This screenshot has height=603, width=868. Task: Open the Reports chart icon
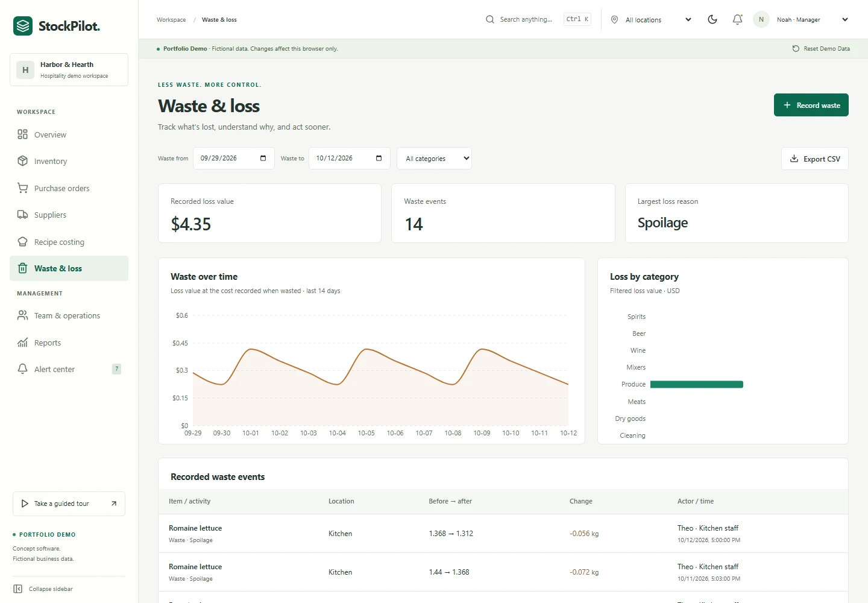click(22, 343)
